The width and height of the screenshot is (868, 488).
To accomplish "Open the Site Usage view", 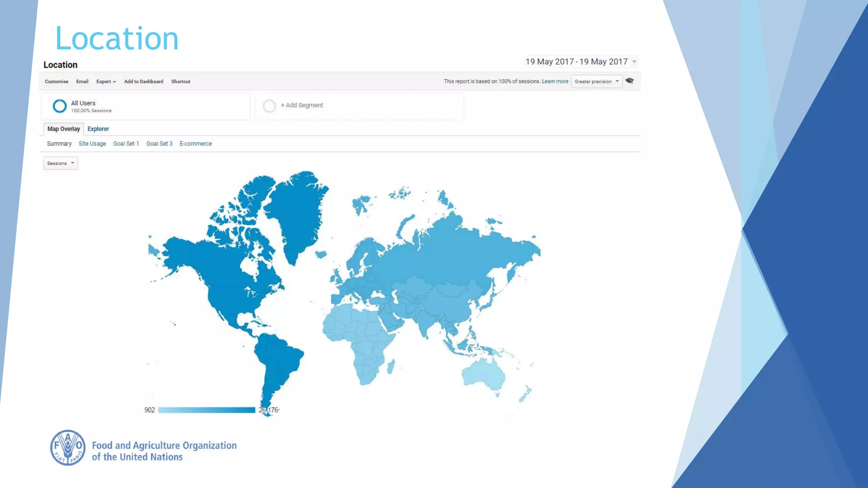I will pyautogui.click(x=92, y=144).
